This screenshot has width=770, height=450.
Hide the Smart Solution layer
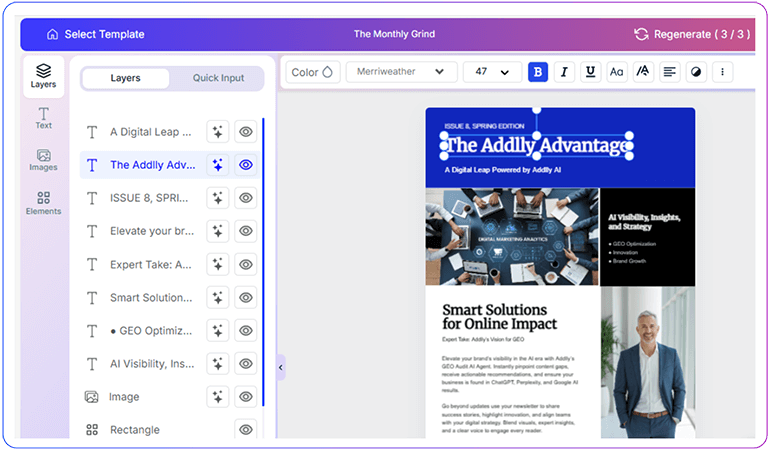246,297
